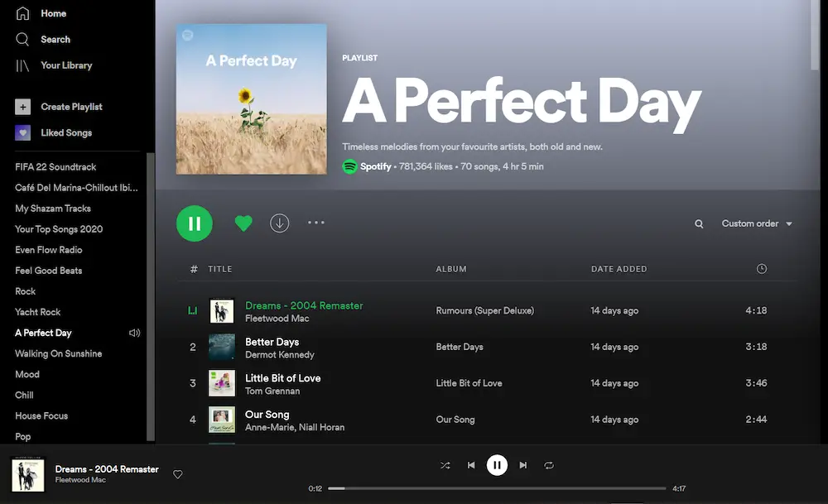Click the 781,364 likes text
This screenshot has width=828, height=504.
pos(426,167)
